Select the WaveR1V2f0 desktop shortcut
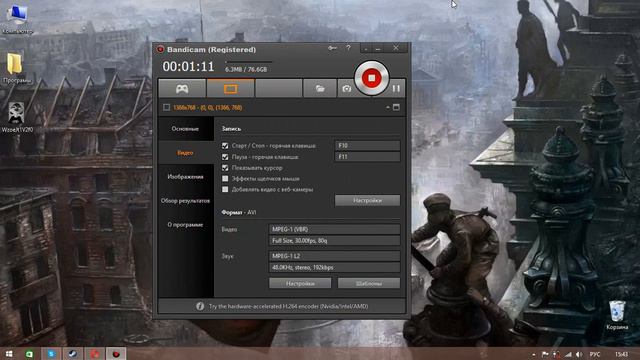Screen dimensions: 640x360 click(x=17, y=117)
